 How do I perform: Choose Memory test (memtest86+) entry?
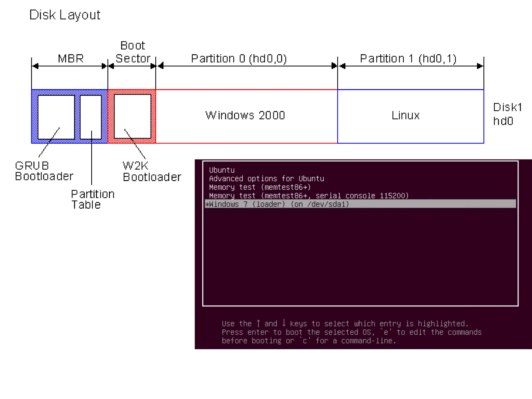pyautogui.click(x=260, y=187)
